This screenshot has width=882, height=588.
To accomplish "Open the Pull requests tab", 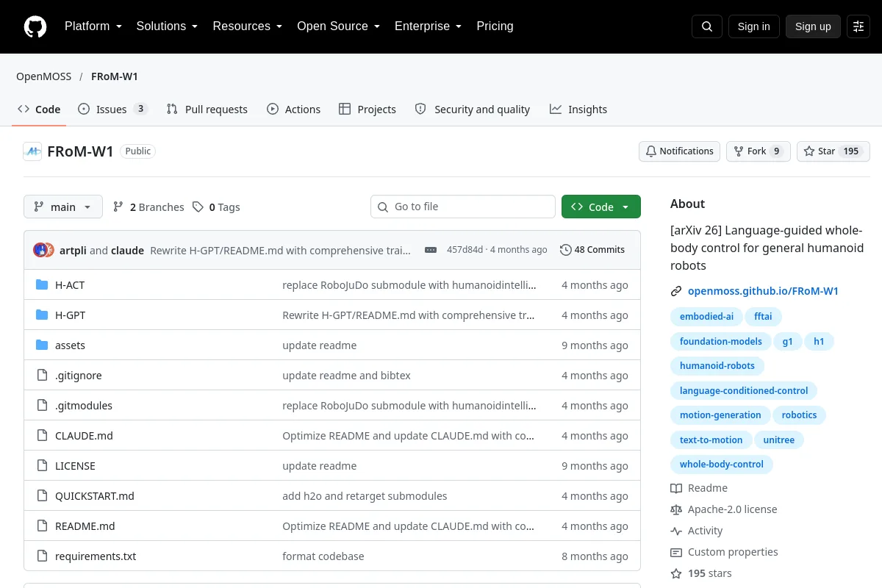I will 207,110.
